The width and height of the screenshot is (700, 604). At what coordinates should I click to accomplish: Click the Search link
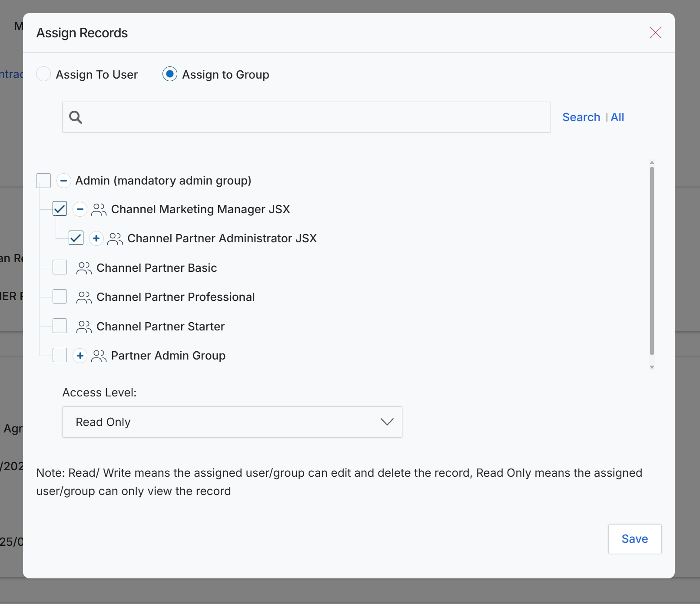[581, 117]
